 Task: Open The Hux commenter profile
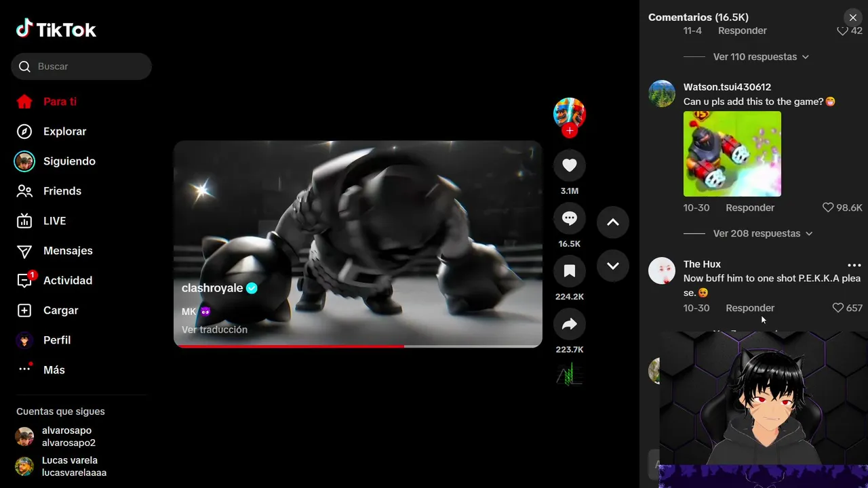[702, 264]
